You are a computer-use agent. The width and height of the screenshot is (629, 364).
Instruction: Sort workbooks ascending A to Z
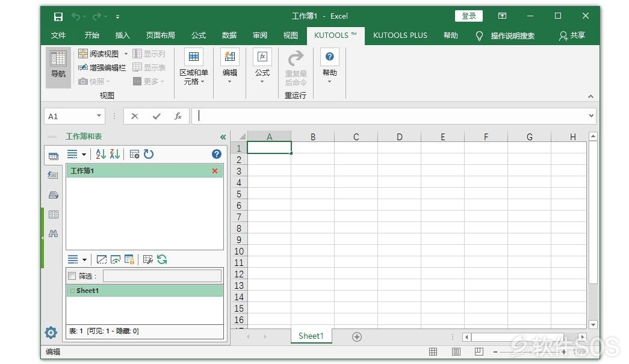coord(101,155)
